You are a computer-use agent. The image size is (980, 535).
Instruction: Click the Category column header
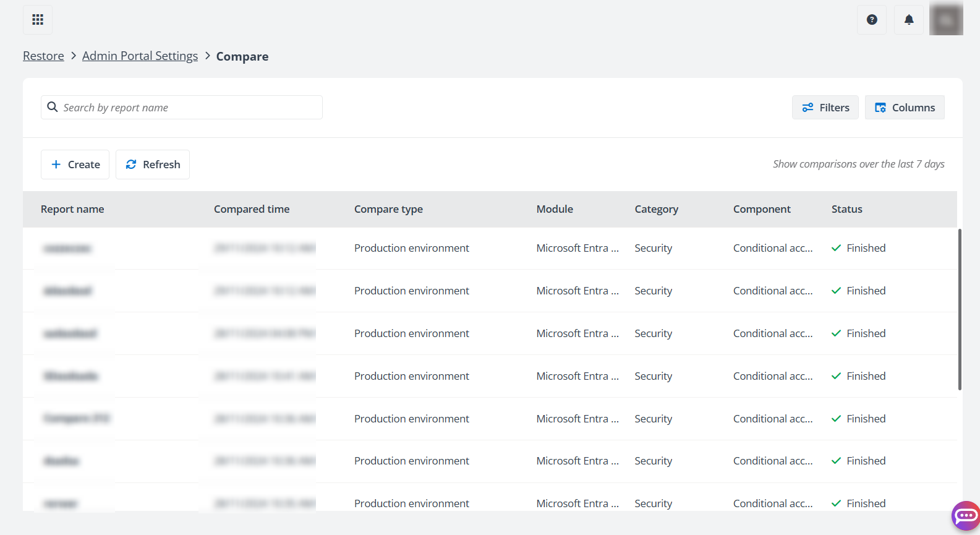point(656,209)
